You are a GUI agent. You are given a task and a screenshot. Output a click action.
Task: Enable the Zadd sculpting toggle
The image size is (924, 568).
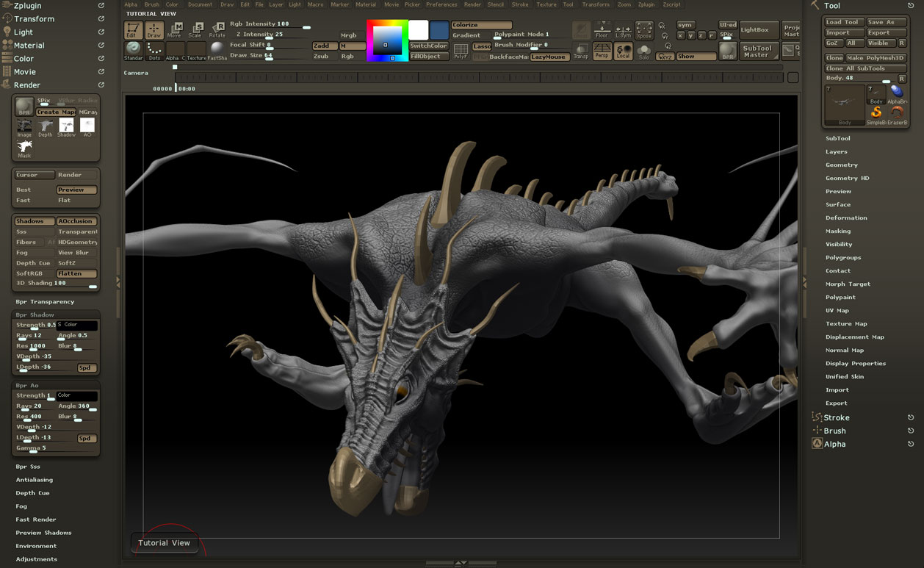click(323, 46)
